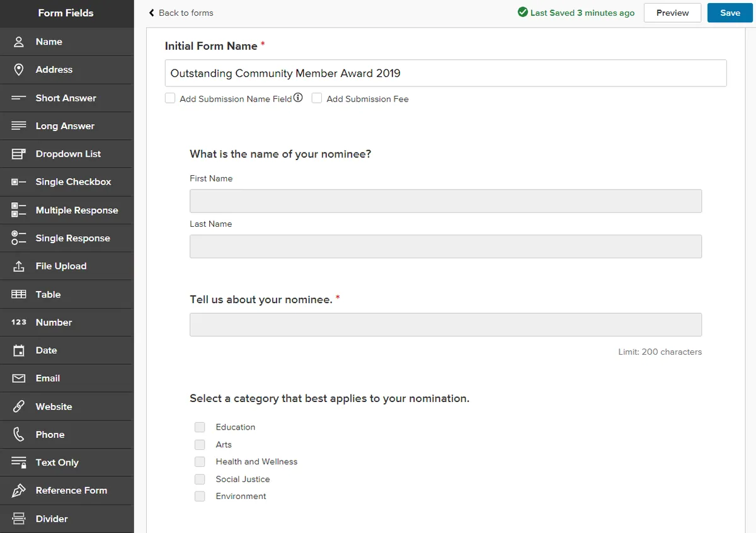Click the Name field person icon

pyautogui.click(x=19, y=42)
